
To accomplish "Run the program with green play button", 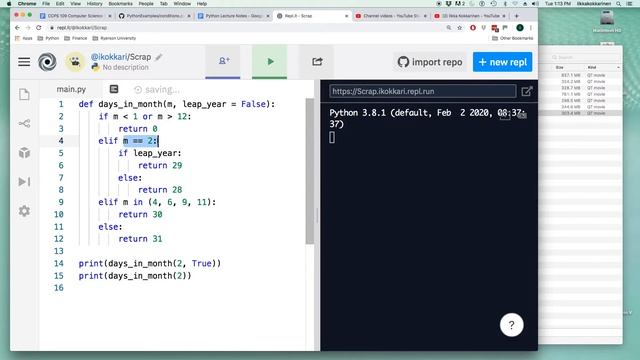I will pyautogui.click(x=269, y=62).
